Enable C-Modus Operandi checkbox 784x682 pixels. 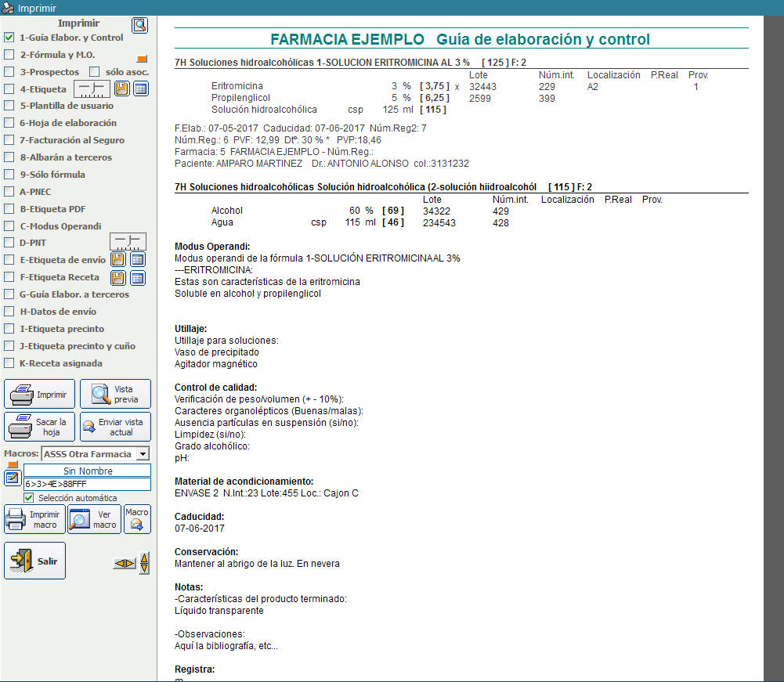tap(9, 226)
